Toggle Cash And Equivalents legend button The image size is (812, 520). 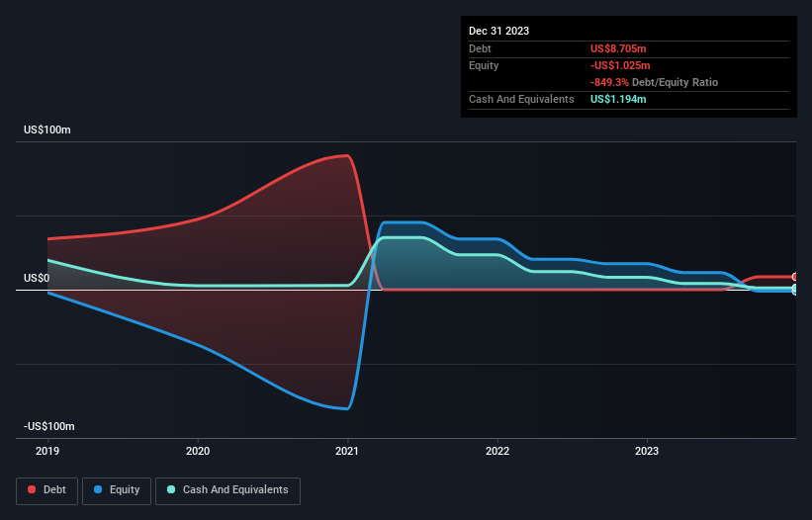tap(227, 490)
